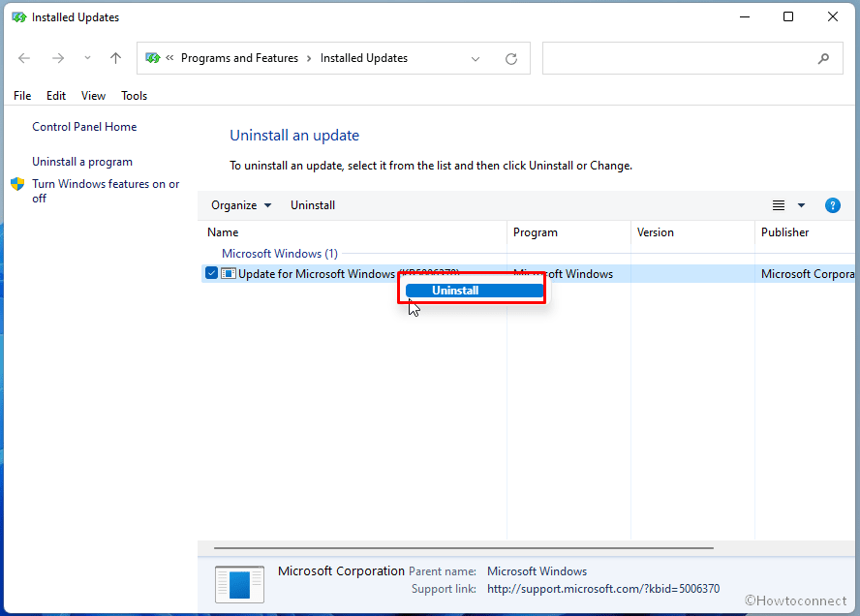Click Uninstall in the toolbar

tap(313, 205)
